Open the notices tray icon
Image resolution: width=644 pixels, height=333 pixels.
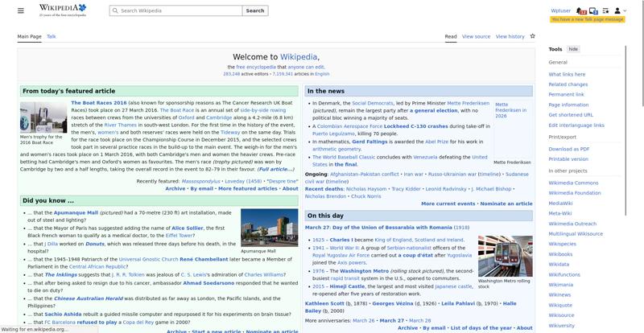pyautogui.click(x=594, y=10)
